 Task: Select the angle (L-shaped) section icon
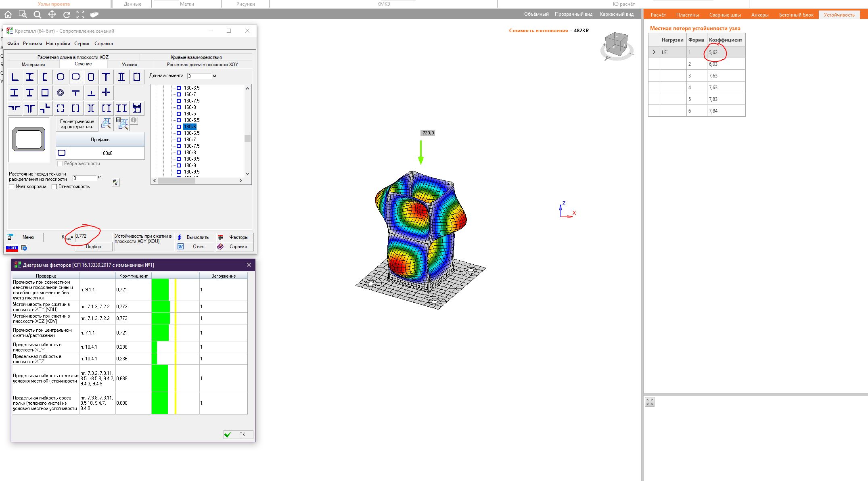[x=15, y=77]
